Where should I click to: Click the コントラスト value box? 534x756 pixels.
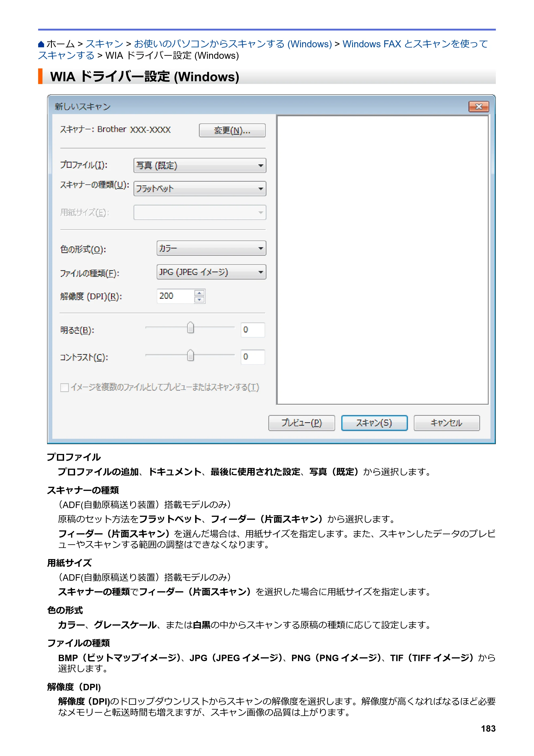point(253,357)
